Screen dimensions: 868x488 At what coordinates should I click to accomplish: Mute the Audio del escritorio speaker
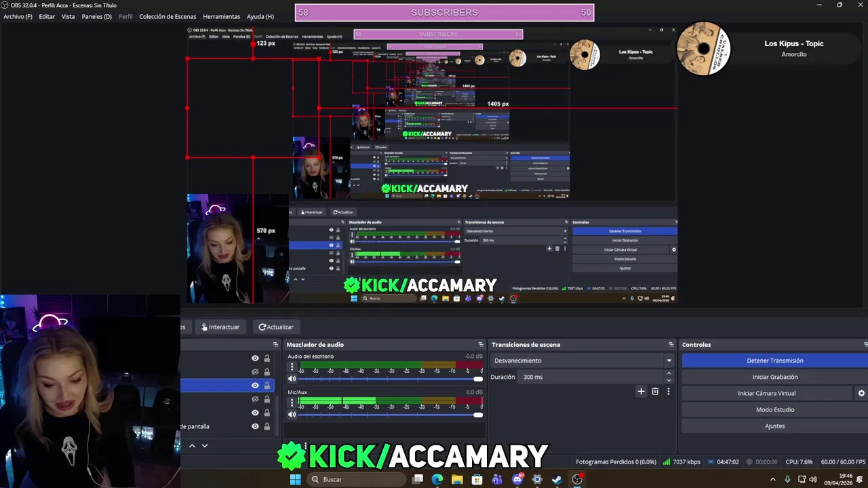[292, 379]
